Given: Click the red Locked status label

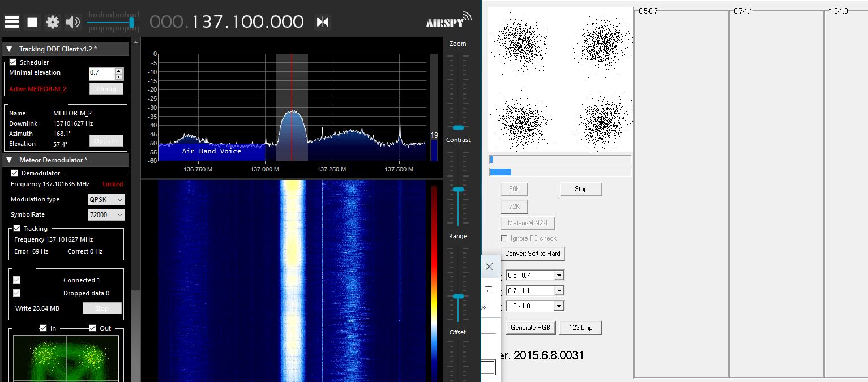Looking at the screenshot, I should click(113, 184).
